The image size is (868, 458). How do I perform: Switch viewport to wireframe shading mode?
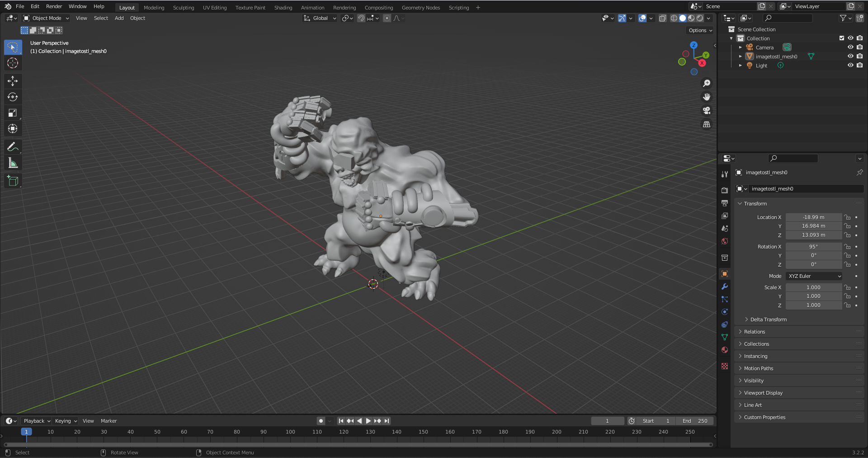[674, 18]
